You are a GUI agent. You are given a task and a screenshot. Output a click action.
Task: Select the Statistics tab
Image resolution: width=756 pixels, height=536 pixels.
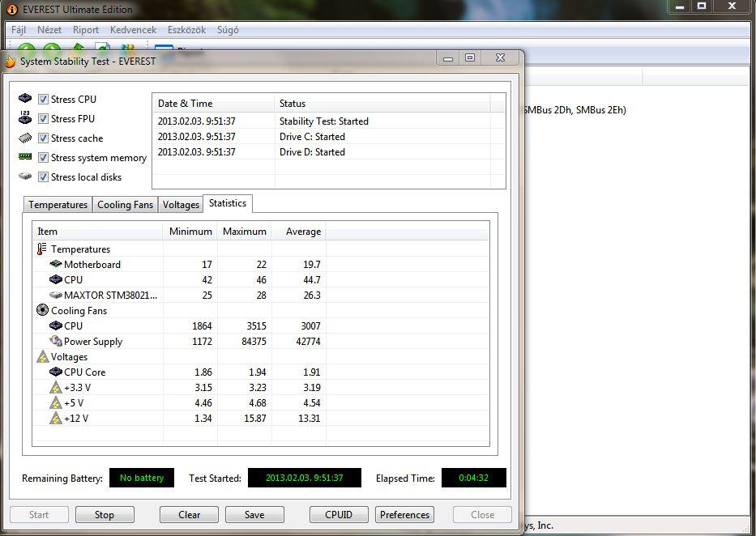(x=228, y=203)
